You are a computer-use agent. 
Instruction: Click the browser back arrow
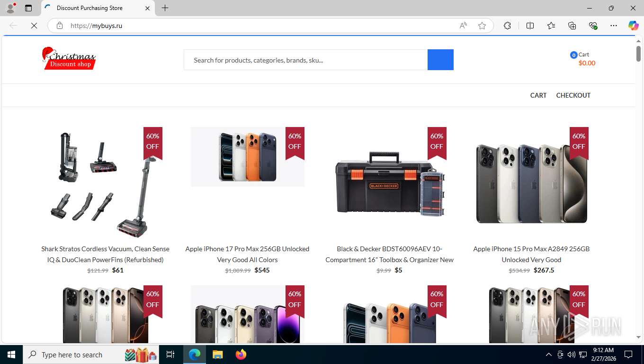(x=13, y=26)
